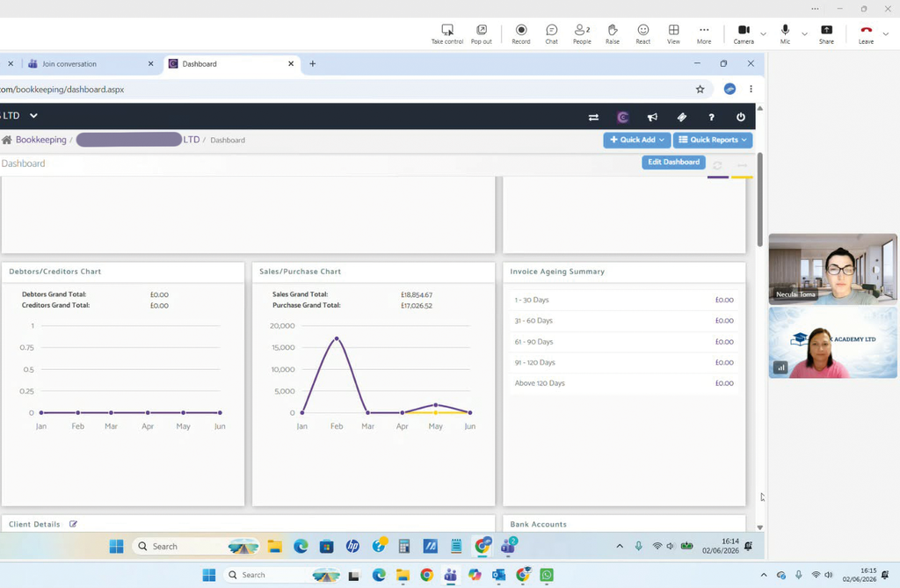Screen dimensions: 900x588
Task: Expand the Camera options chevron
Action: 764,34
